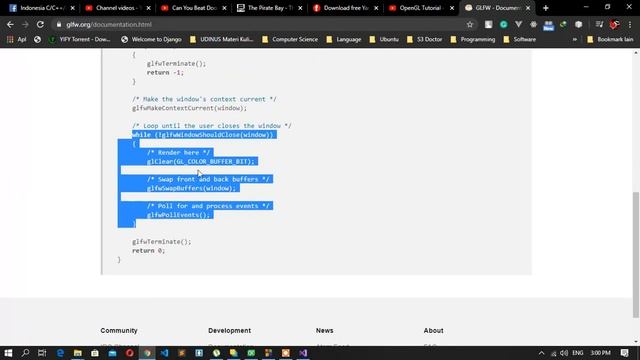The width and height of the screenshot is (640, 360).
Task: Expand the Software bookmark folder
Action: coord(520,40)
